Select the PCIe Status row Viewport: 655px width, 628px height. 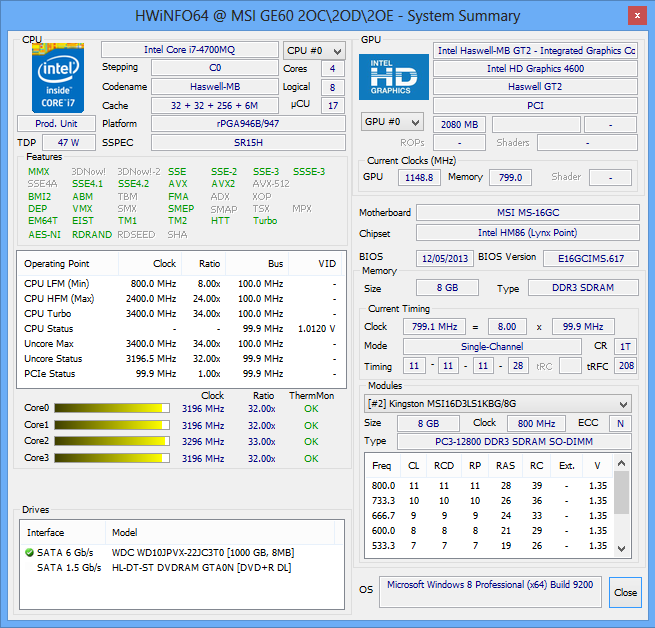pyautogui.click(x=180, y=374)
